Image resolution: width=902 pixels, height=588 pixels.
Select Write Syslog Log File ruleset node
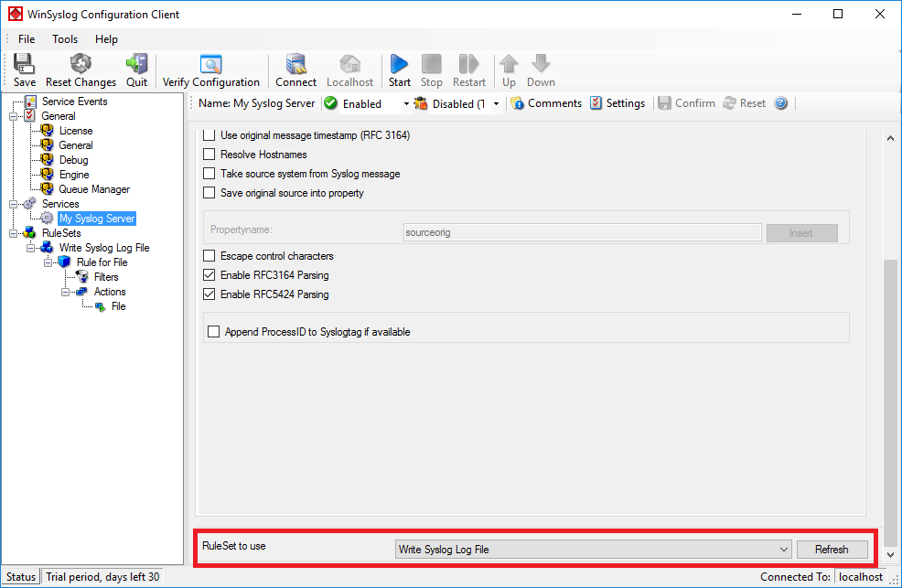[104, 248]
